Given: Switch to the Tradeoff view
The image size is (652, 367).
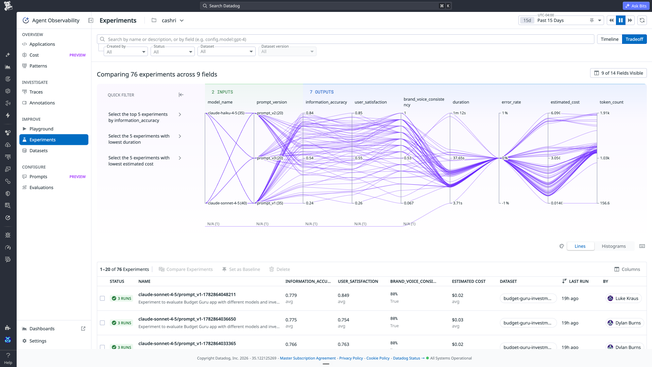Looking at the screenshot, I should point(634,39).
